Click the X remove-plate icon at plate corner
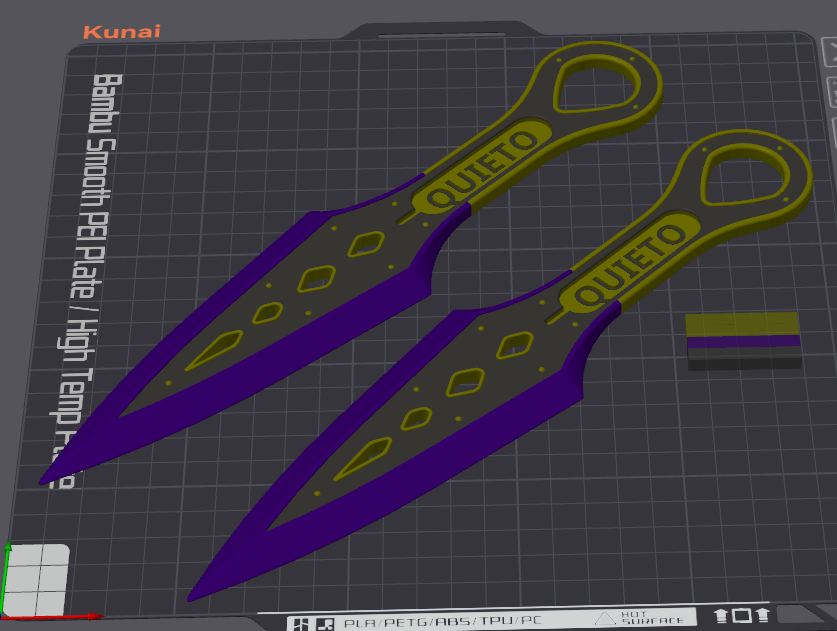Image resolution: width=837 pixels, height=631 pixels. [x=831, y=52]
